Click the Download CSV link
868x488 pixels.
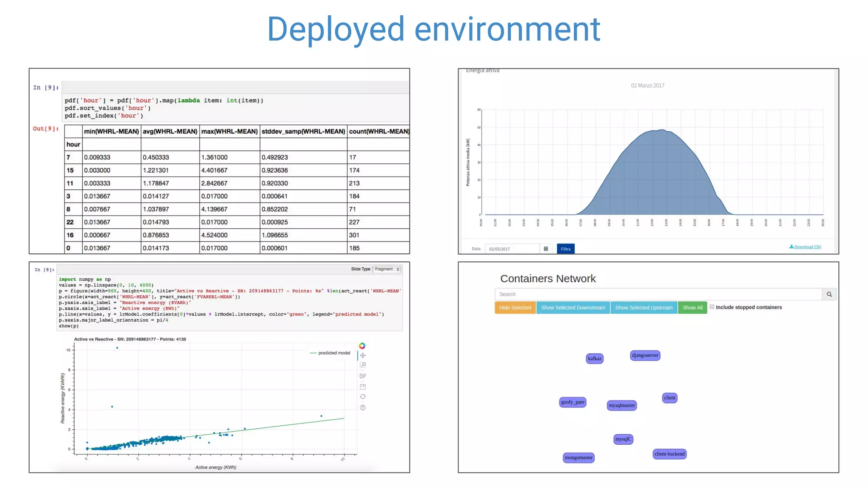[805, 247]
